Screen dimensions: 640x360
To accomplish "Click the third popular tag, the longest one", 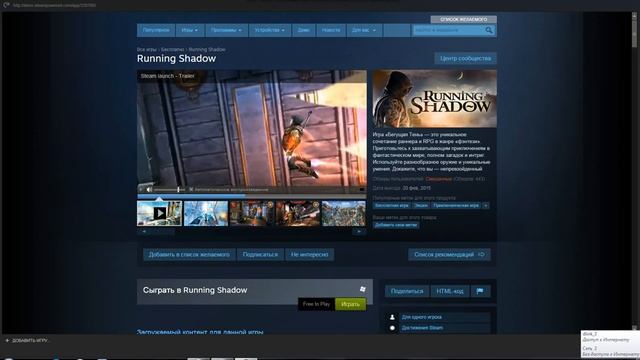I will (456, 205).
